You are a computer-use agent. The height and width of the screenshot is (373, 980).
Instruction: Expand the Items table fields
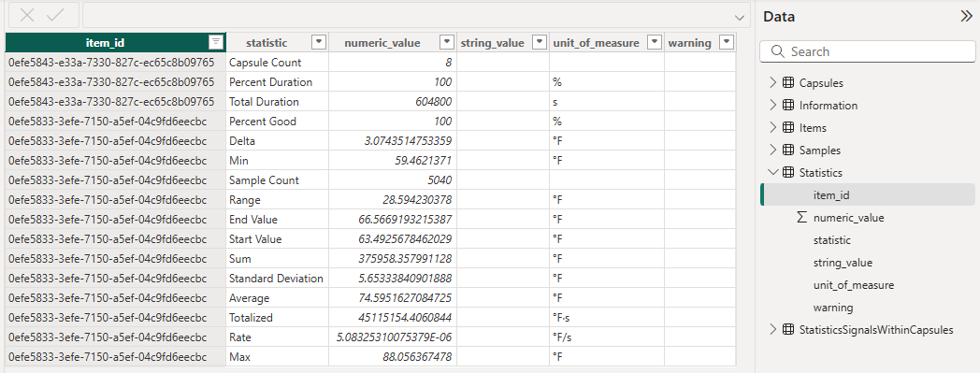pyautogui.click(x=773, y=127)
